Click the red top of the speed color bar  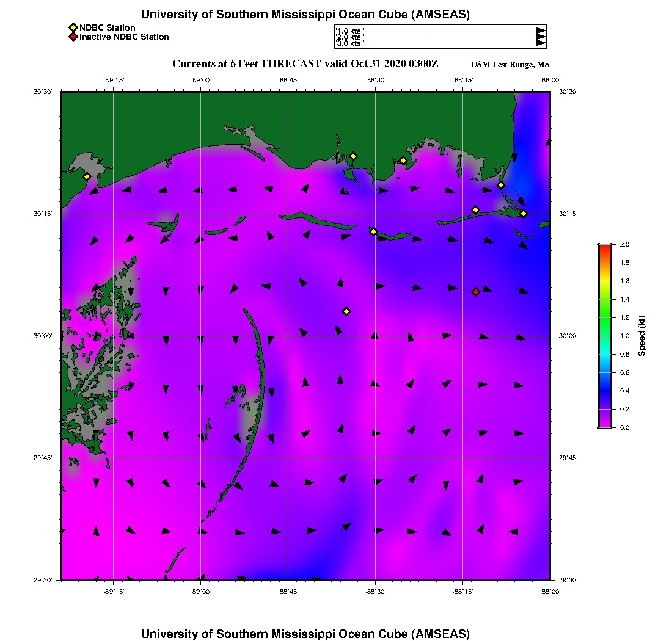pyautogui.click(x=604, y=247)
